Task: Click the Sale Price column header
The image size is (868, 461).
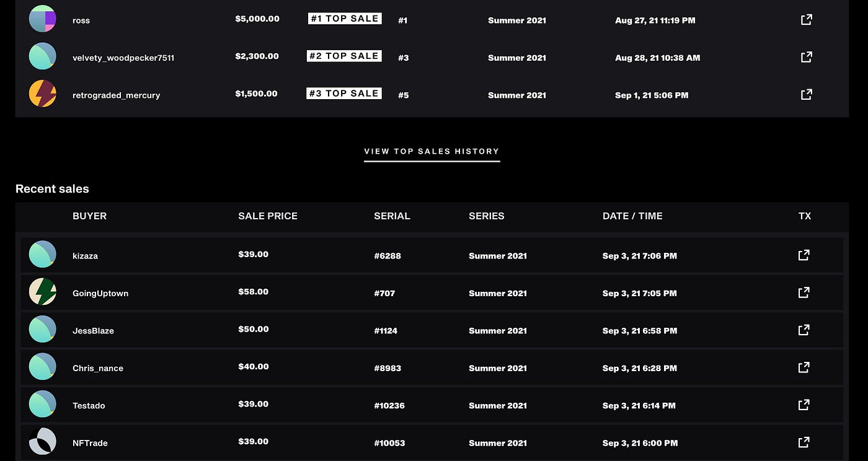Action: (268, 216)
